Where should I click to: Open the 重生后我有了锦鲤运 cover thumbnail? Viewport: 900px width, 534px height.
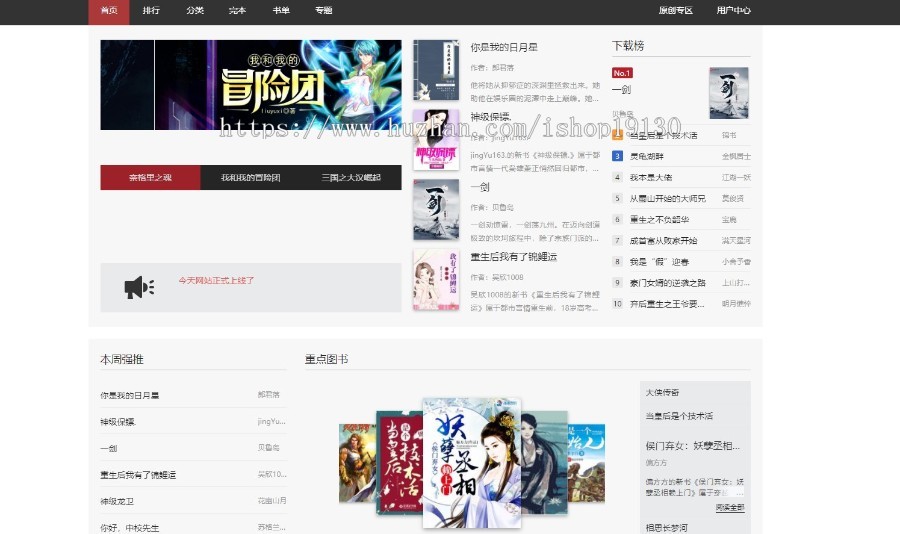click(x=436, y=280)
